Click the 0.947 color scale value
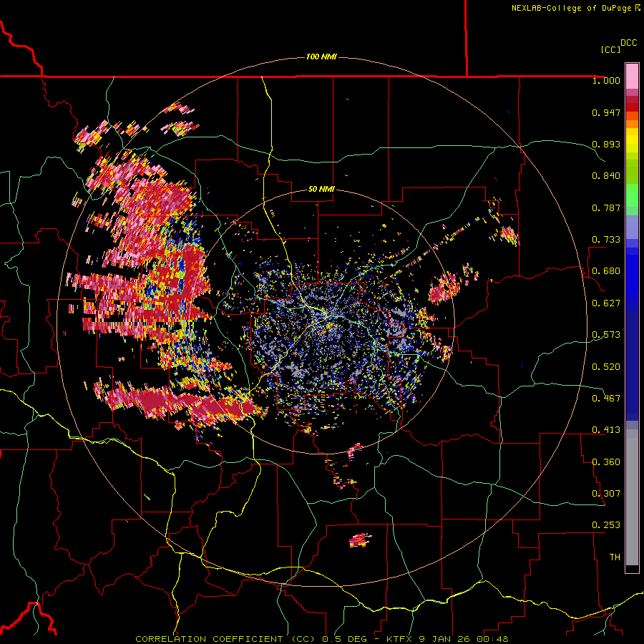The height and width of the screenshot is (644, 644). pos(606,112)
